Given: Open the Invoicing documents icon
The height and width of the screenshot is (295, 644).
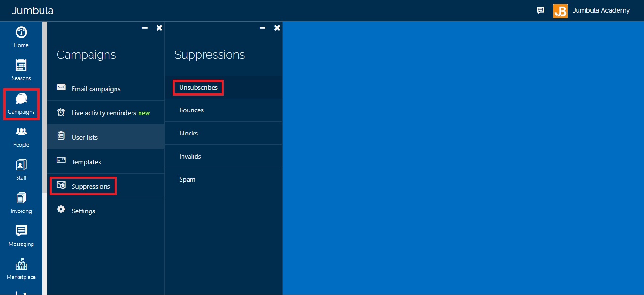Looking at the screenshot, I should 21,198.
